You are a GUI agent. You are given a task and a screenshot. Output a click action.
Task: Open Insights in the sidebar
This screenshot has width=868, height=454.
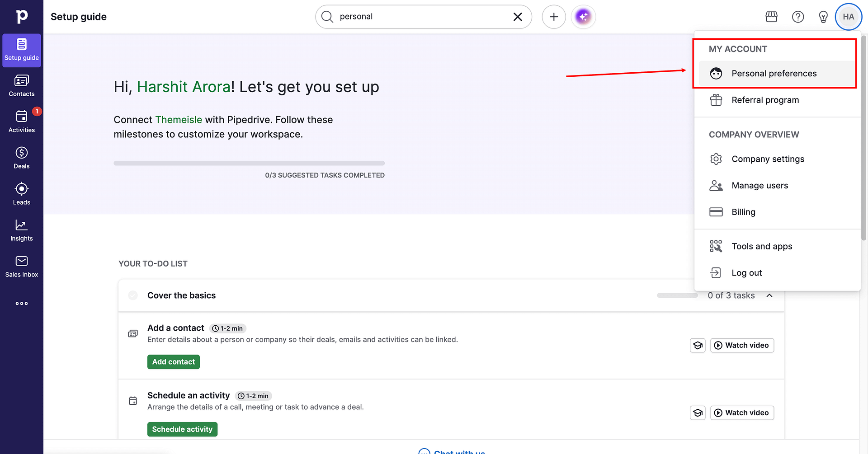22,230
